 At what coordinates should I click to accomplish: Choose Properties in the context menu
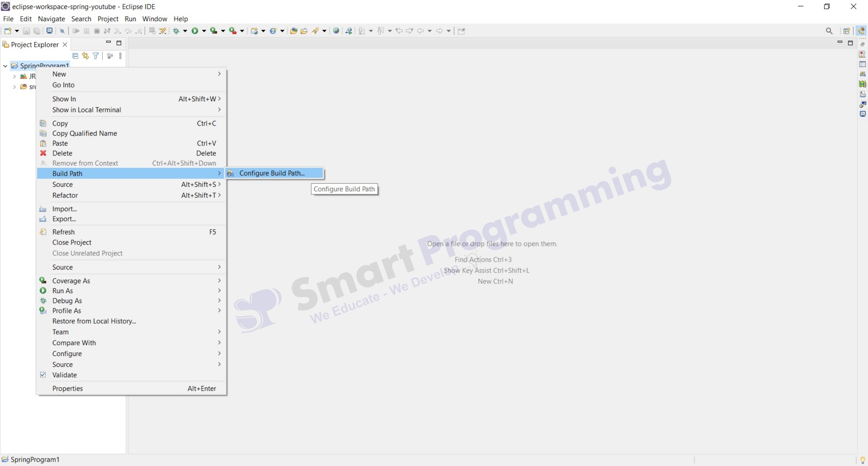tap(131, 388)
